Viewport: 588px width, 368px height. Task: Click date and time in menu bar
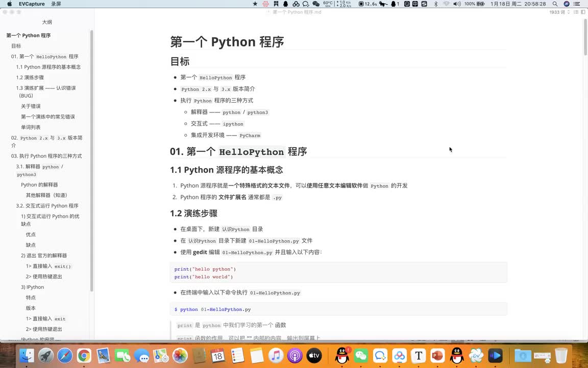tap(518, 4)
